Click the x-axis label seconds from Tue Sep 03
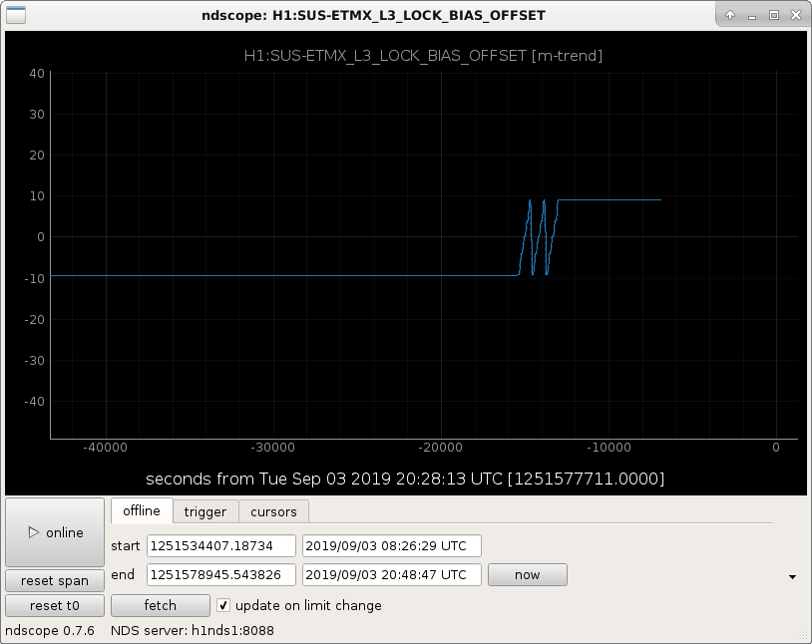Image resolution: width=812 pixels, height=644 pixels. coord(405,479)
